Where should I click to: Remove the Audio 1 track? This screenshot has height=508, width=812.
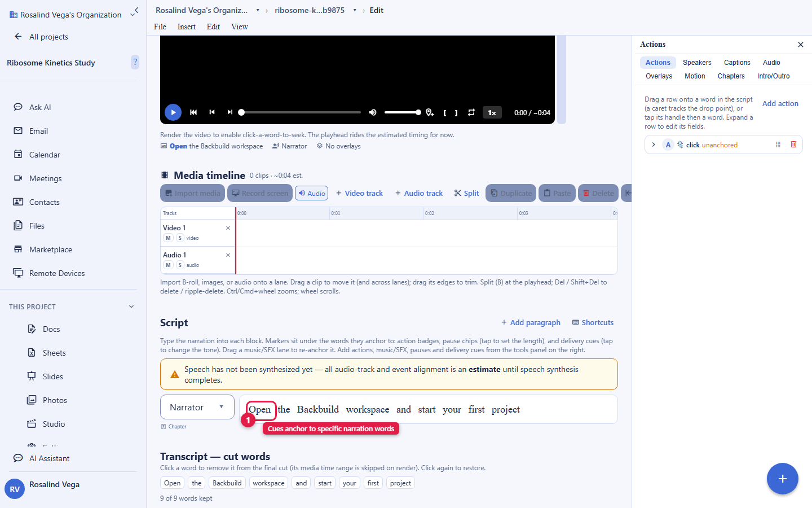click(x=228, y=255)
